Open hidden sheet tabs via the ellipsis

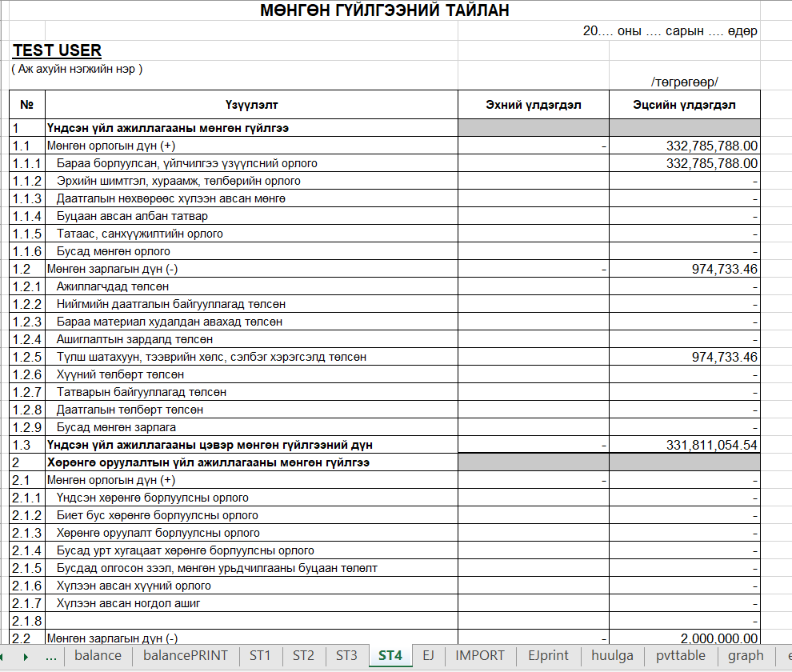click(x=51, y=656)
